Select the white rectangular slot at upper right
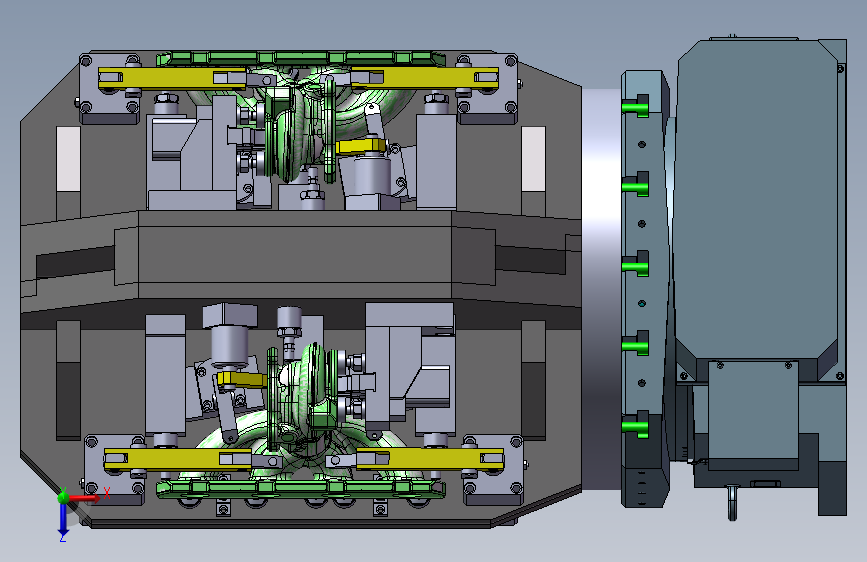 point(534,159)
